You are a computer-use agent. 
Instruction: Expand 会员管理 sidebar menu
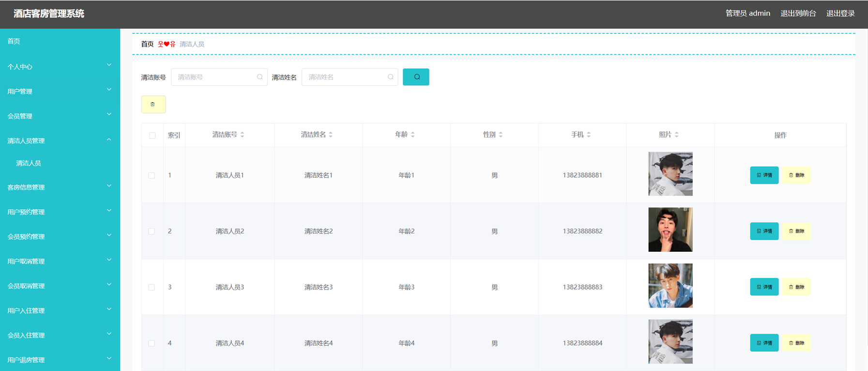[x=60, y=116]
